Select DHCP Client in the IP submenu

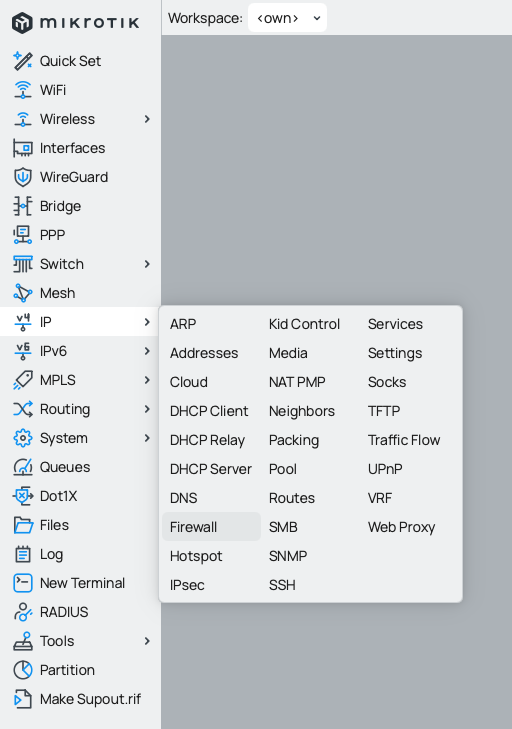click(x=209, y=411)
